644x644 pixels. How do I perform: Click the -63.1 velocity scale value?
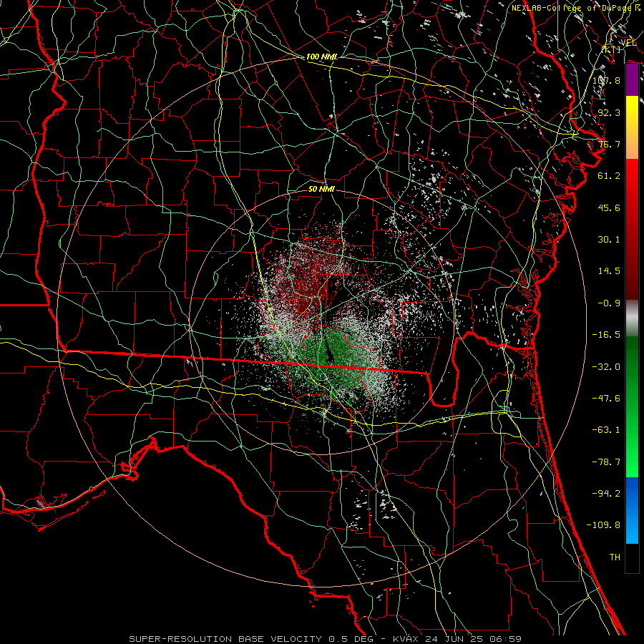[x=606, y=430]
